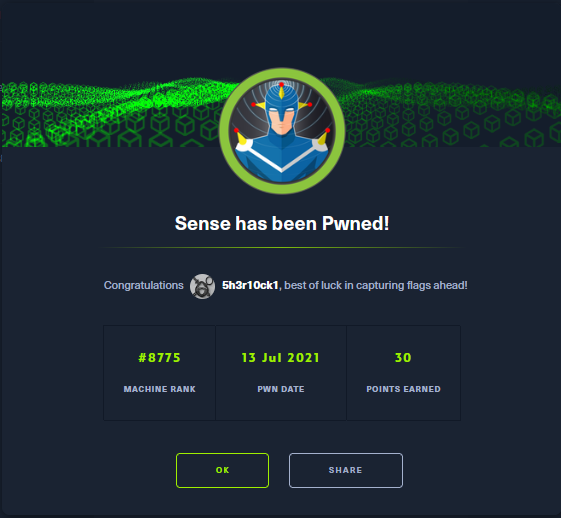The width and height of the screenshot is (561, 518).
Task: Confirm the dialog with the OK button
Action: coord(222,470)
